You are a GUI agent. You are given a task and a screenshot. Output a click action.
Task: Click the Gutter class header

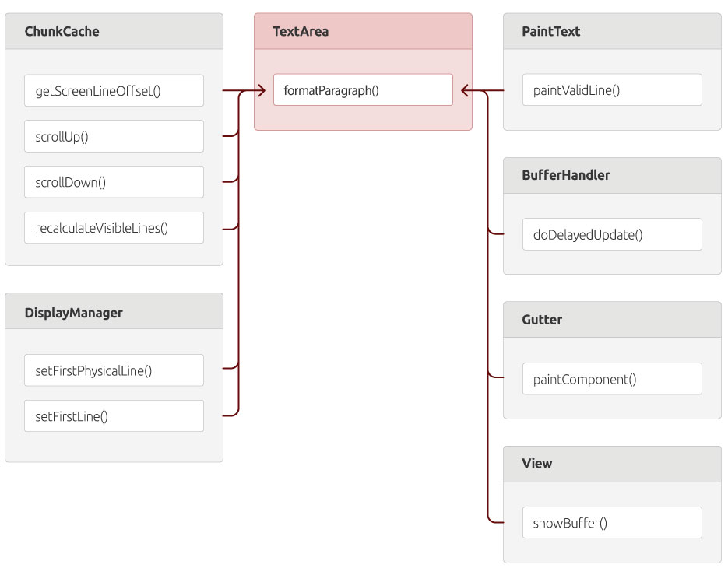(x=612, y=320)
